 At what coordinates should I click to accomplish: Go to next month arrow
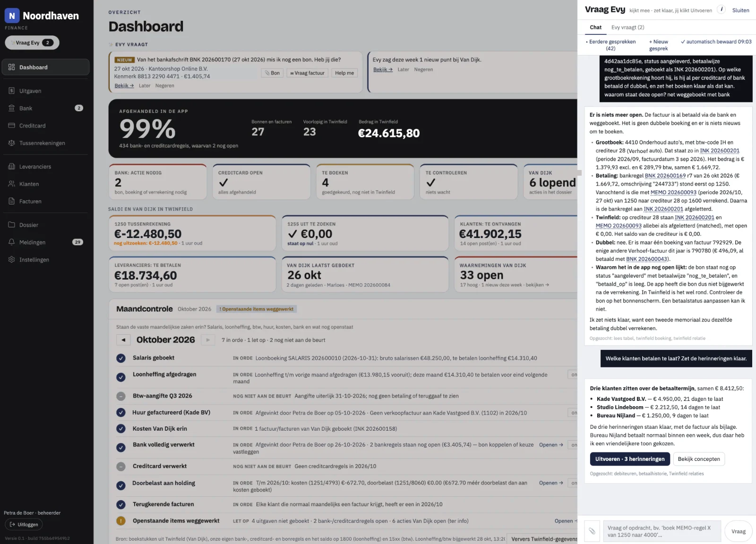[x=208, y=340]
